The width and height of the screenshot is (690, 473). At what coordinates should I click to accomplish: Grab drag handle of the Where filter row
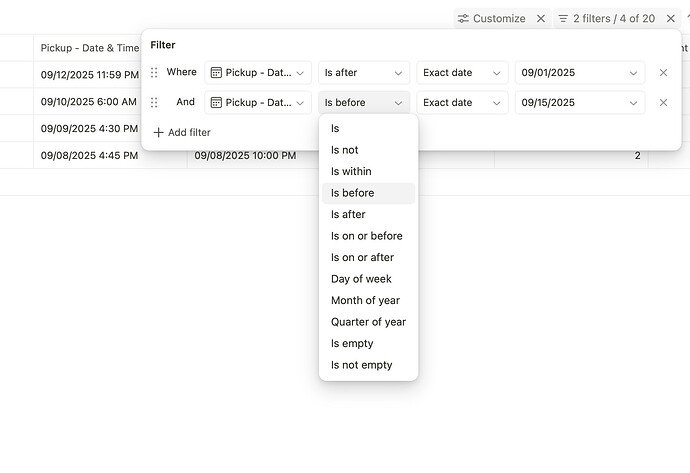(154, 73)
